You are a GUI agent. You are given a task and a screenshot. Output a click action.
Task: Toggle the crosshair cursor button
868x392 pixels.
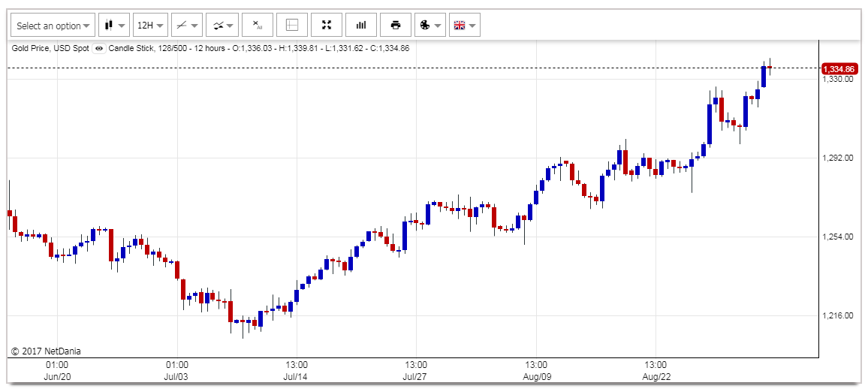coord(292,26)
